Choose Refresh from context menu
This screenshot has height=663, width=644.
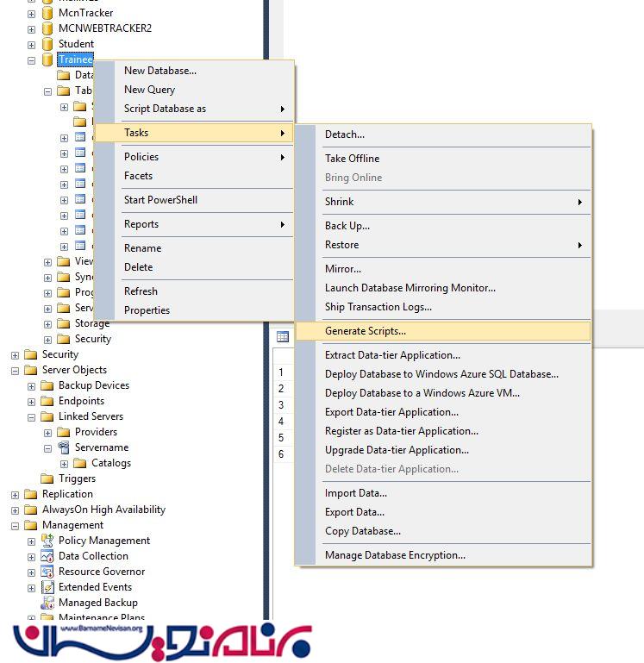click(x=194, y=291)
